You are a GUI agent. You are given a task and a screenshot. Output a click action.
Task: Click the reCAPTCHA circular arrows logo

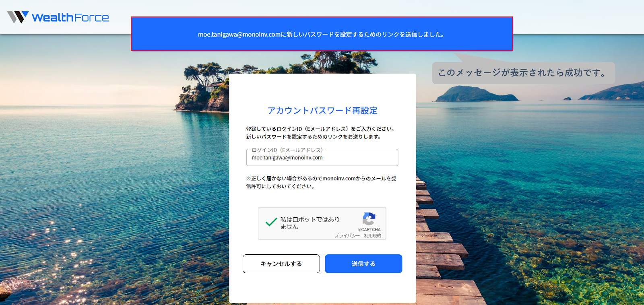pyautogui.click(x=369, y=219)
